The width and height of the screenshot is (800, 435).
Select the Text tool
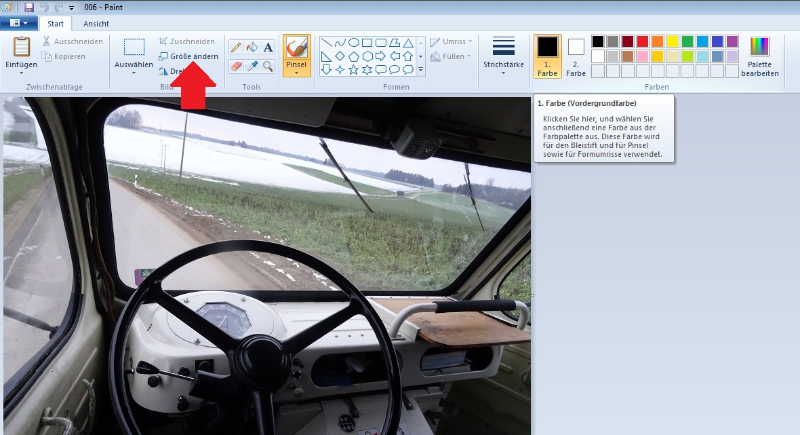(268, 47)
